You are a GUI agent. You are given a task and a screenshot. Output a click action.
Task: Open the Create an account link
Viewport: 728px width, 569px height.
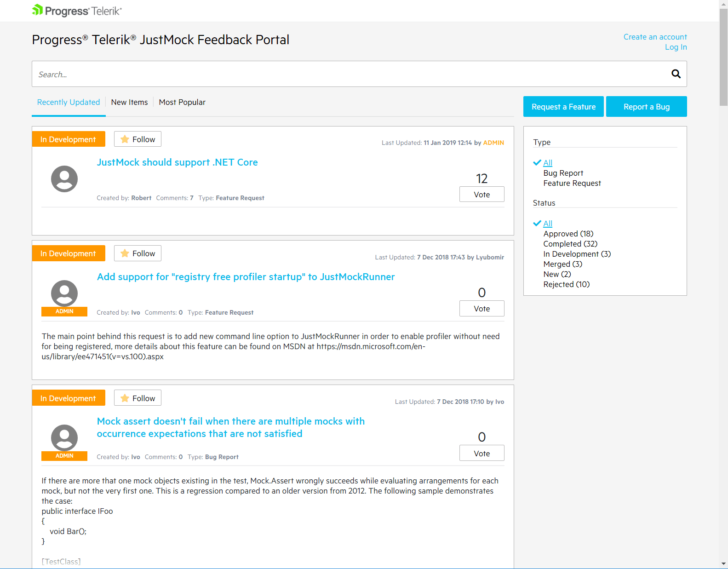(x=655, y=37)
